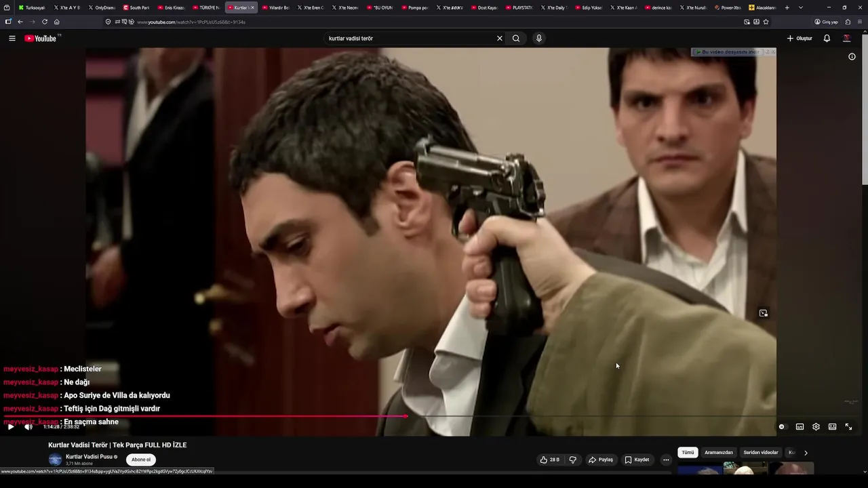Switch to PLAYSTATION browser tab
The width and height of the screenshot is (868, 488).
[519, 7]
